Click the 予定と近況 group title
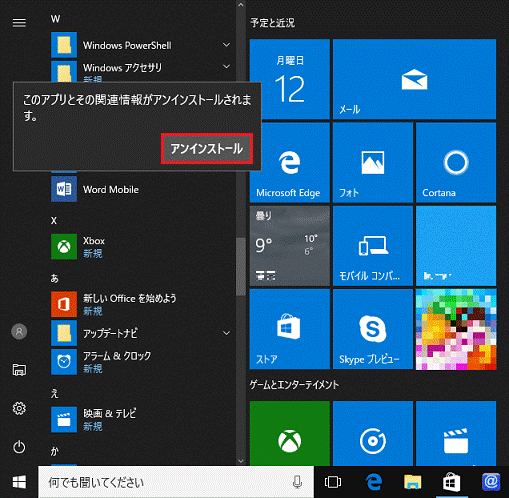This screenshot has height=498, width=509. pyautogui.click(x=273, y=23)
